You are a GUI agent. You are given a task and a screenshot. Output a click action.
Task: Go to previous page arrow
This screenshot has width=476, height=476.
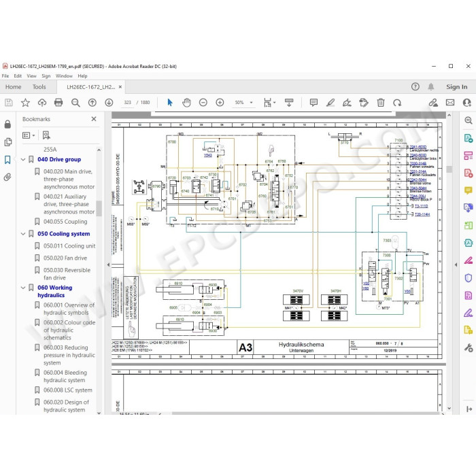(92, 103)
